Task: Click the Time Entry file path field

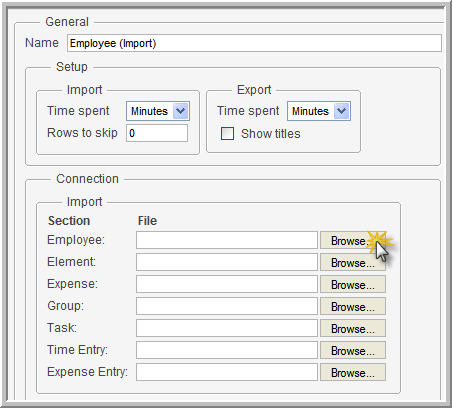Action: [227, 350]
